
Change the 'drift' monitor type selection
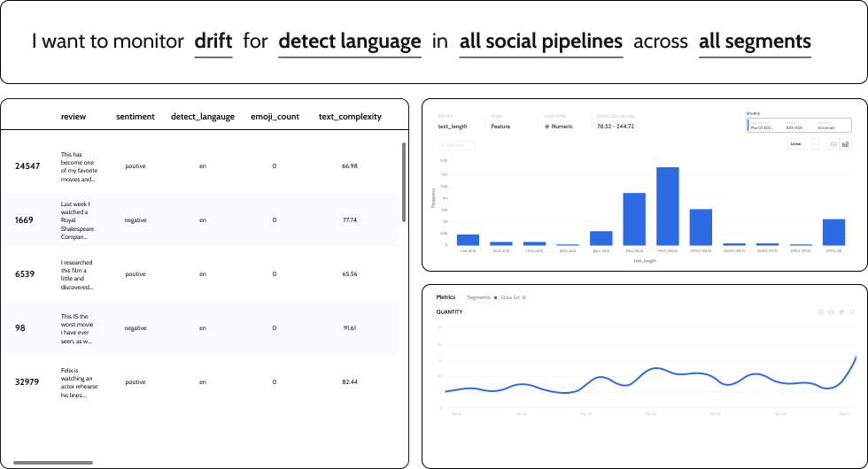213,42
